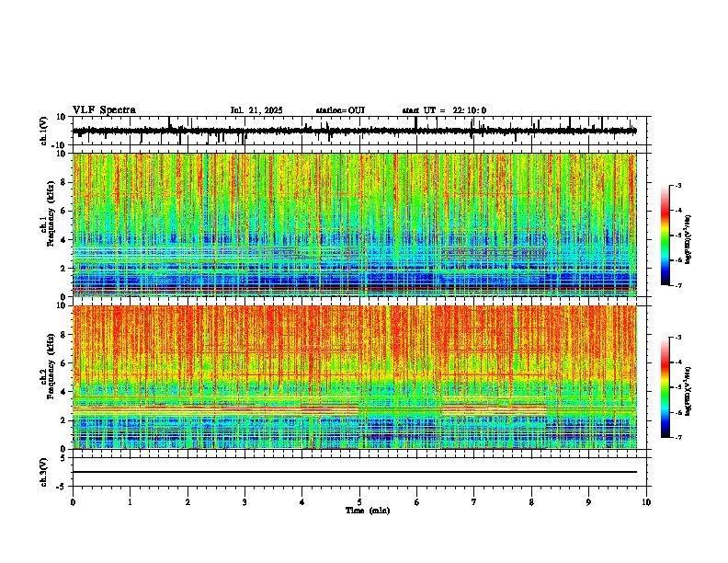Click the ch.1 spectrogram color scale bar
The width and height of the screenshot is (728, 563).
coord(665,236)
